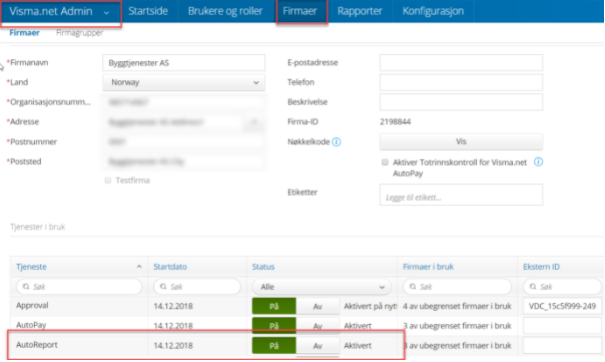The image size is (605, 362).
Task: Click the info icon next to Nøkkelkode
Action: coord(336,142)
